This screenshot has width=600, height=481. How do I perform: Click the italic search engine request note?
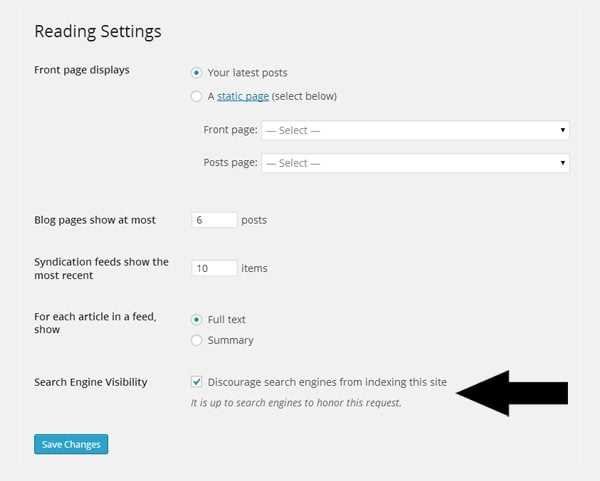[295, 403]
